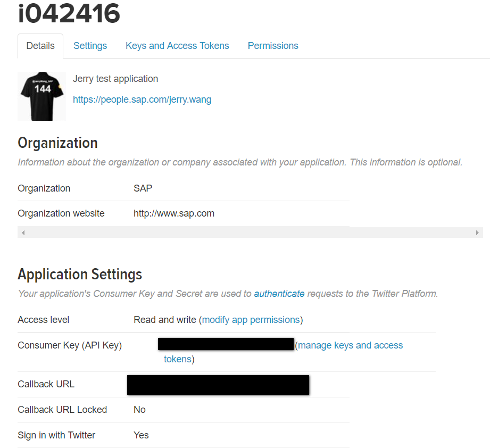Screen dimensions: 490x448
Task: Open Keys and Access Tokens tab
Action: pos(177,46)
